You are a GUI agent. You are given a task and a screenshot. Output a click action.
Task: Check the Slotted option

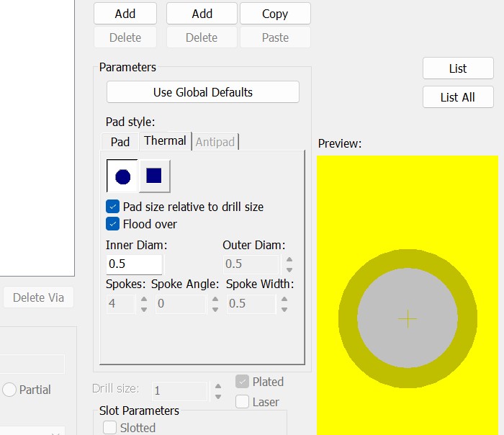pos(110,428)
